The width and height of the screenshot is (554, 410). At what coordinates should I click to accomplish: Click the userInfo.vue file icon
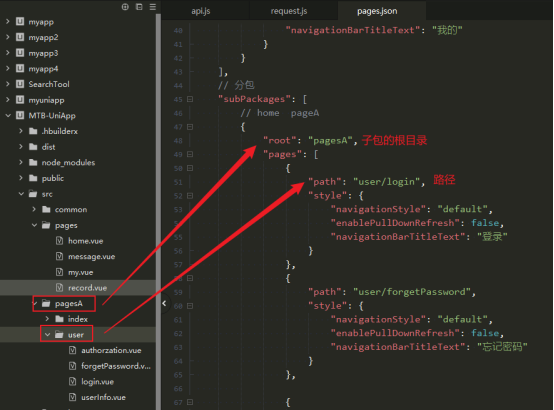click(x=72, y=397)
